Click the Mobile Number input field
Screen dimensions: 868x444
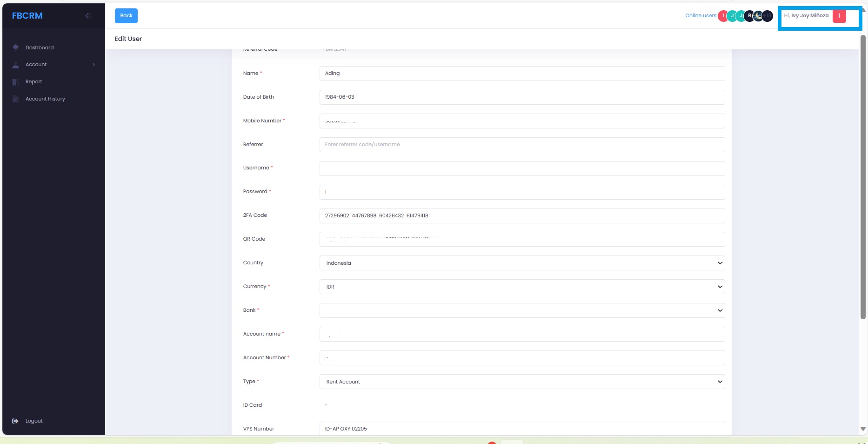pyautogui.click(x=522, y=121)
